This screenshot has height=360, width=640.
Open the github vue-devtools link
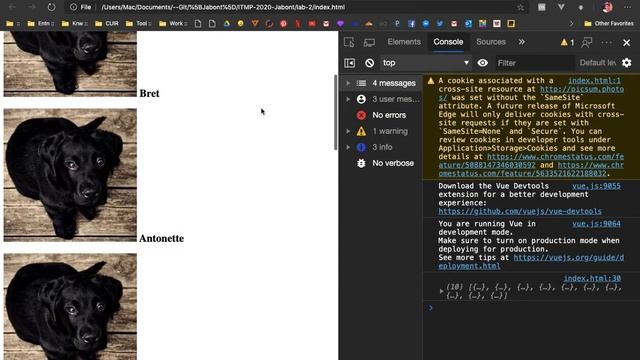[520, 211]
